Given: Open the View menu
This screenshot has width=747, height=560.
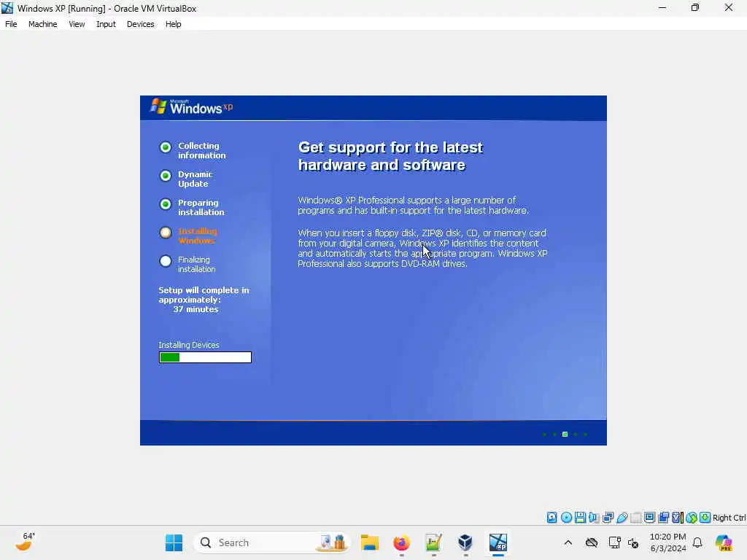Looking at the screenshot, I should point(77,24).
